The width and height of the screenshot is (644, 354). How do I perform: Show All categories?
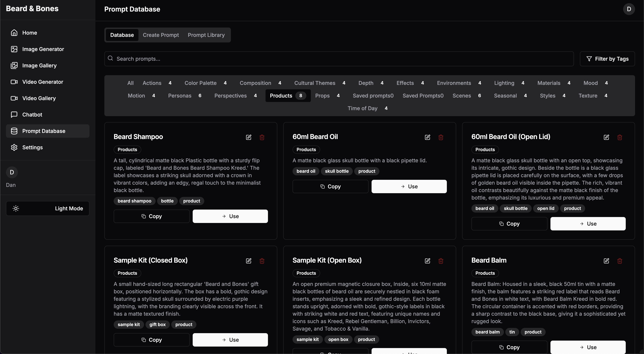(130, 83)
